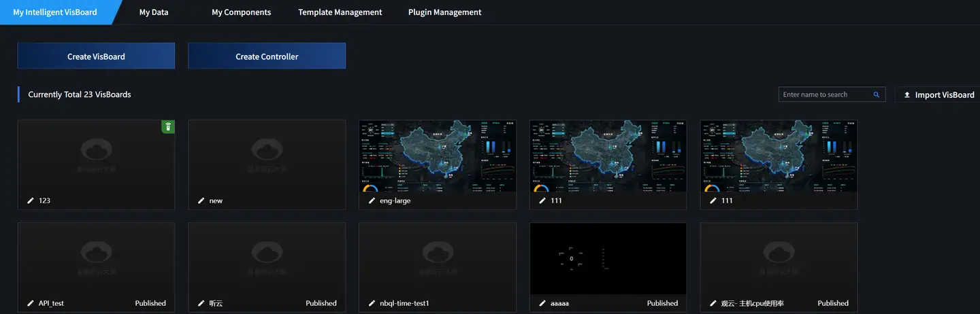Click the Create VisBoard button
The image size is (980, 314).
point(96,56)
